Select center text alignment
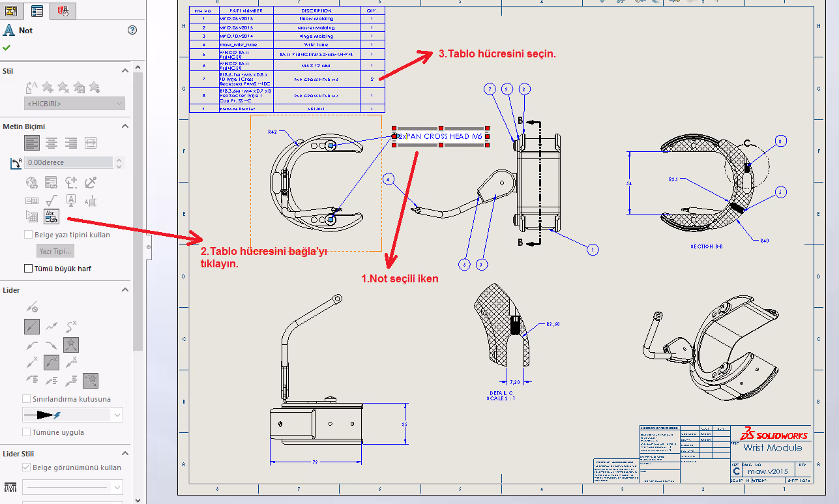The height and width of the screenshot is (504, 839). tap(52, 143)
